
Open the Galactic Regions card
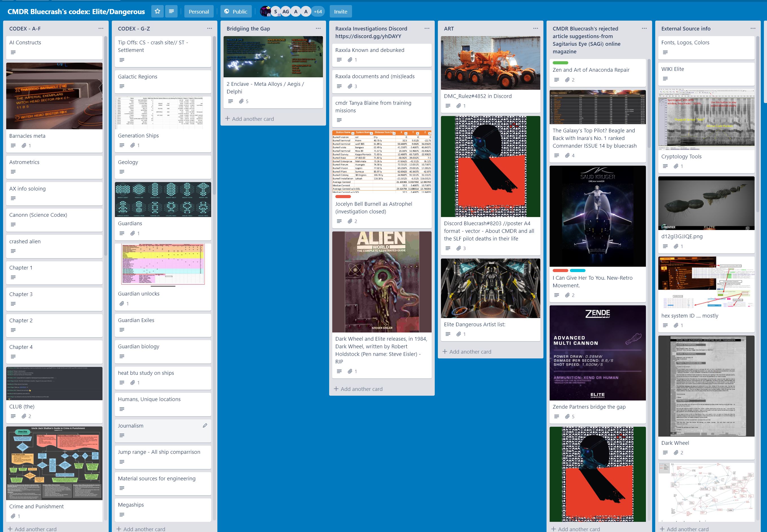pos(163,82)
